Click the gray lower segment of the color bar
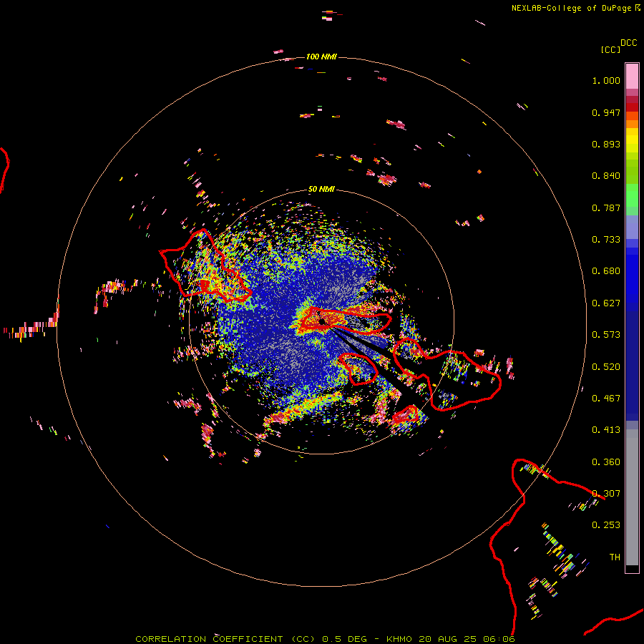The width and height of the screenshot is (644, 644). coord(632,497)
